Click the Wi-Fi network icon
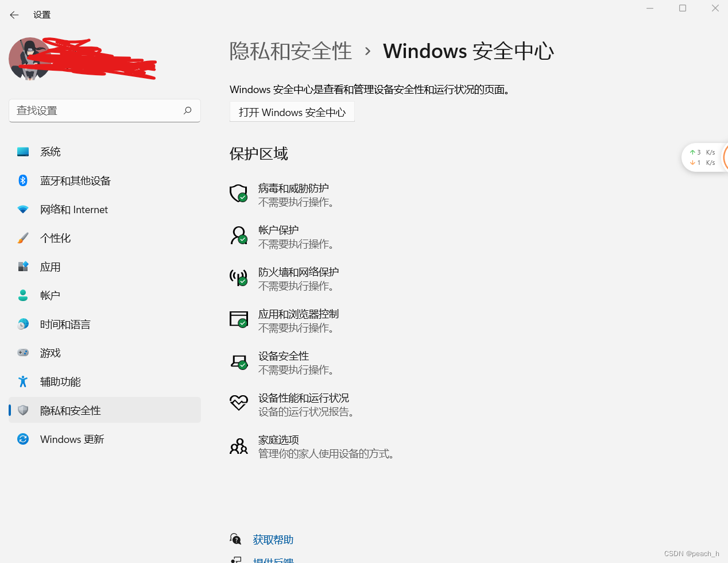Image resolution: width=728 pixels, height=563 pixels. pos(23,209)
